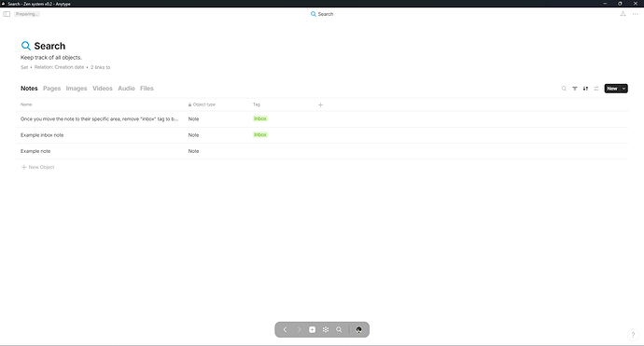Open the graph view from bottom bar

[326, 329]
